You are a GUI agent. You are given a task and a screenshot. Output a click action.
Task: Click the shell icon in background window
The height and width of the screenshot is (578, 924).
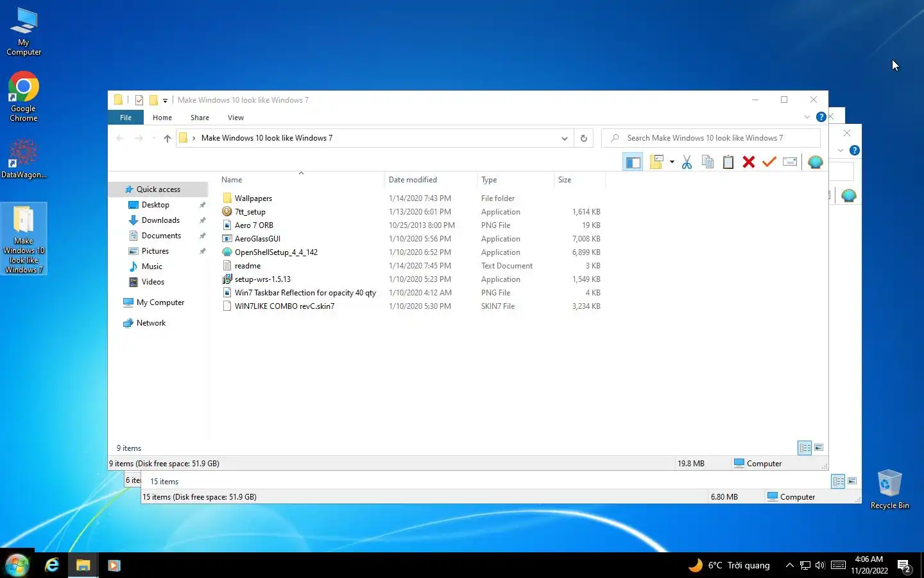click(848, 195)
